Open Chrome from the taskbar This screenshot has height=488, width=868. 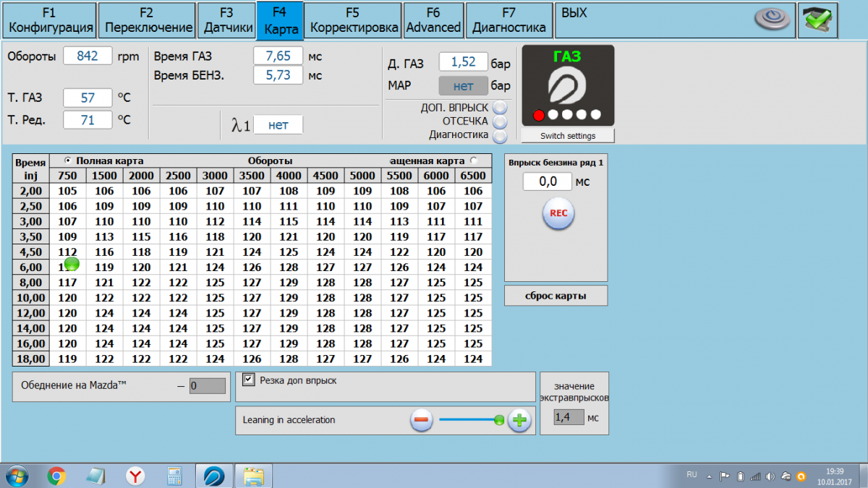pyautogui.click(x=56, y=476)
